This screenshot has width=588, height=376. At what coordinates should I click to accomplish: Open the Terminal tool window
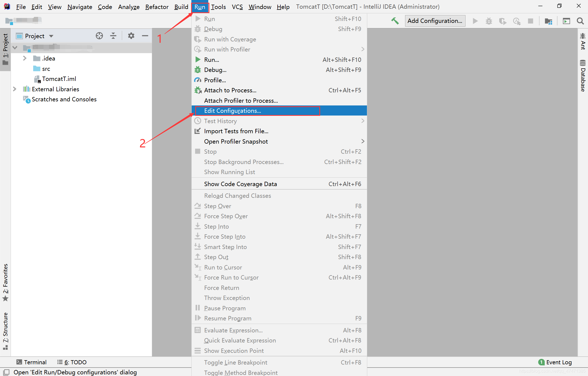click(31, 362)
